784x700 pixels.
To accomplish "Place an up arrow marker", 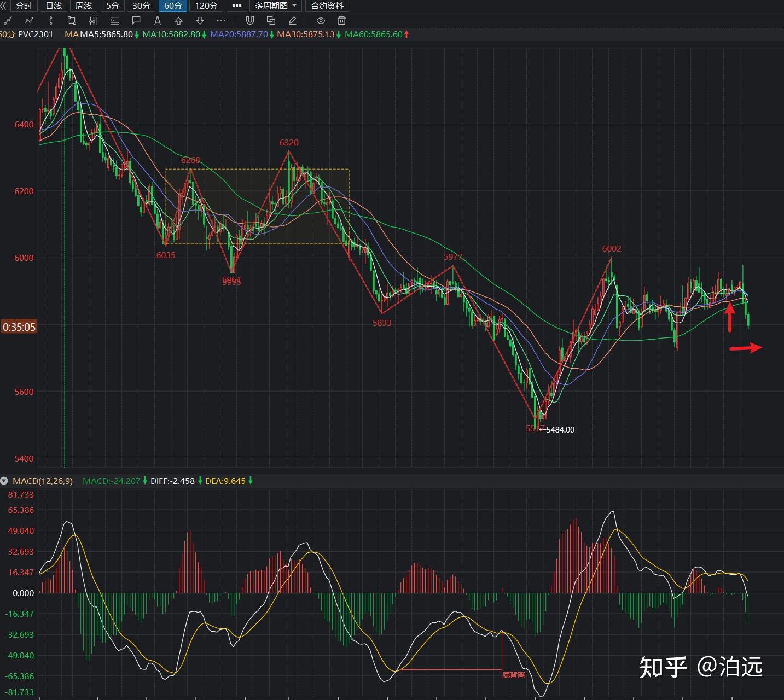I will pyautogui.click(x=178, y=21).
